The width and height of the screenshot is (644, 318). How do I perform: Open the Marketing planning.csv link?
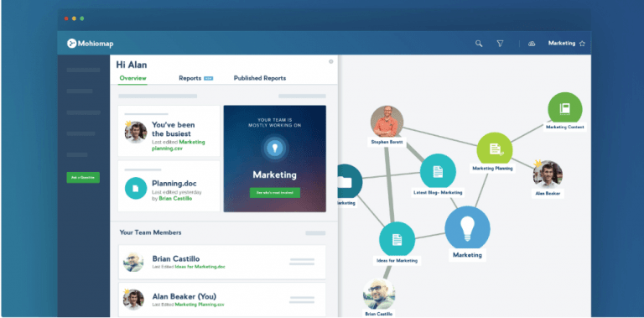[x=179, y=145]
